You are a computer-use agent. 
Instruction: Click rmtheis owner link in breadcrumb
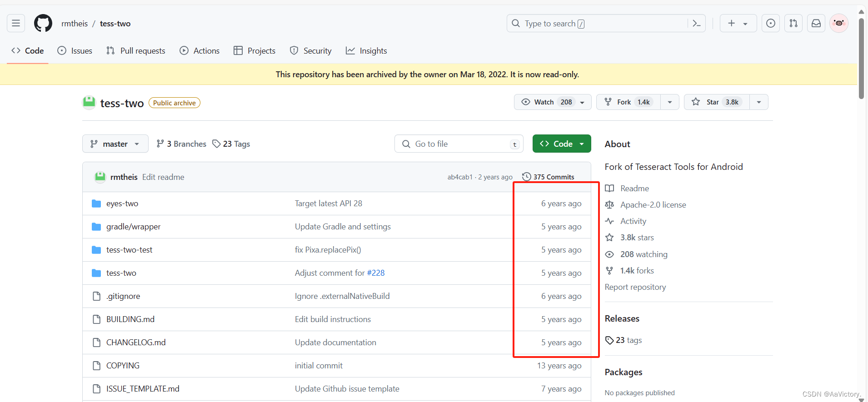[x=75, y=24]
